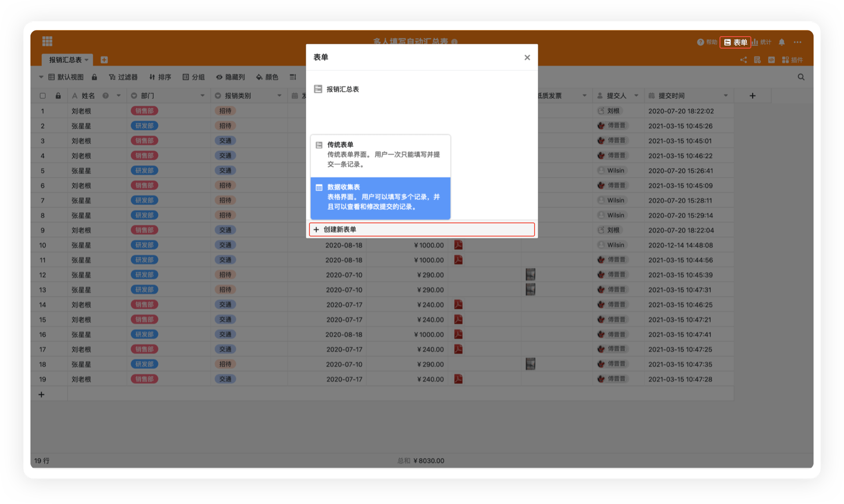Image resolution: width=844 pixels, height=504 pixels.
Task: Click the view lock icon beside 默认视图
Action: pos(94,77)
